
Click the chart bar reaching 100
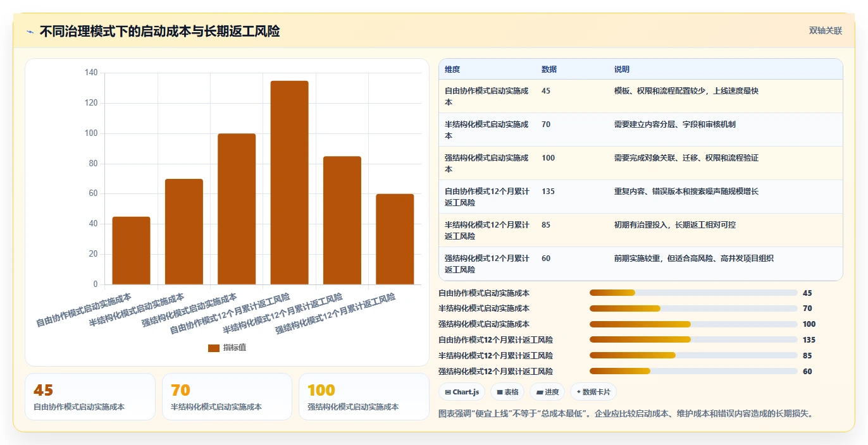coord(237,209)
